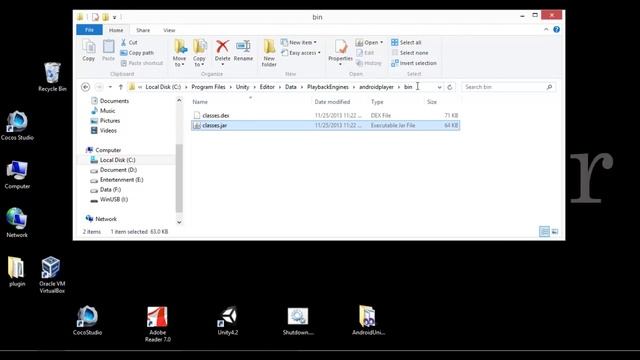Go back using the Back arrow
Screen dimensions: 640x360
coord(85,87)
